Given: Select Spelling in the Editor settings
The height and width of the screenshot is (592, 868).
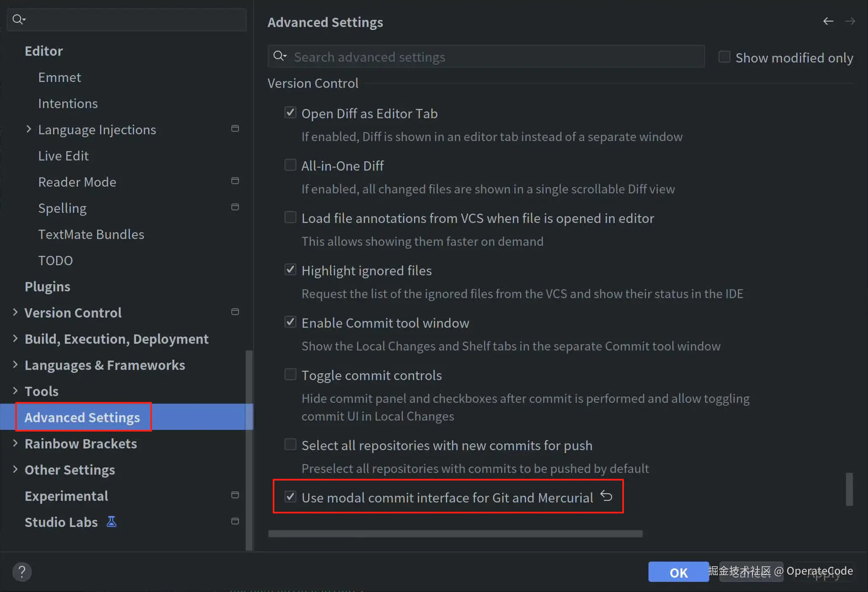Looking at the screenshot, I should click(x=62, y=208).
